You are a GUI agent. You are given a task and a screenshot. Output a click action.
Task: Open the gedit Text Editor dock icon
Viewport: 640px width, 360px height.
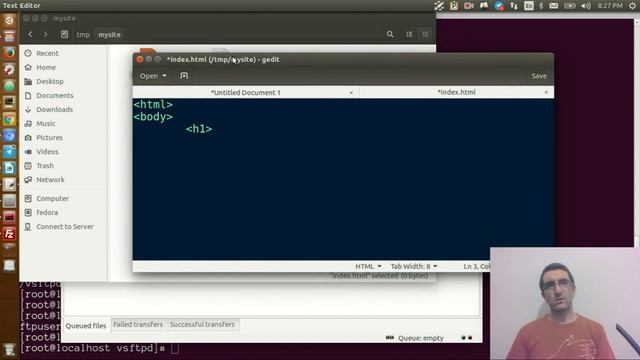9,184
